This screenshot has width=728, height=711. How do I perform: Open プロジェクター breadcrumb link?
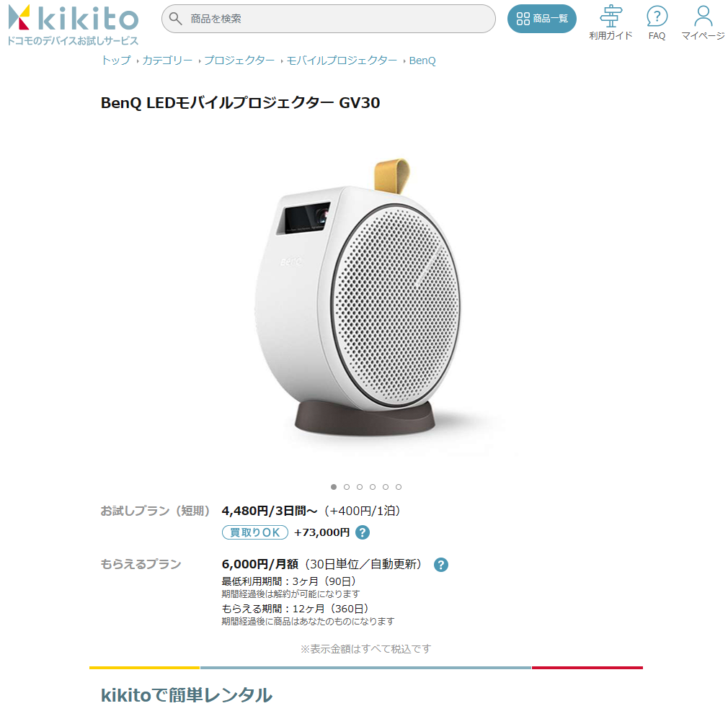239,61
